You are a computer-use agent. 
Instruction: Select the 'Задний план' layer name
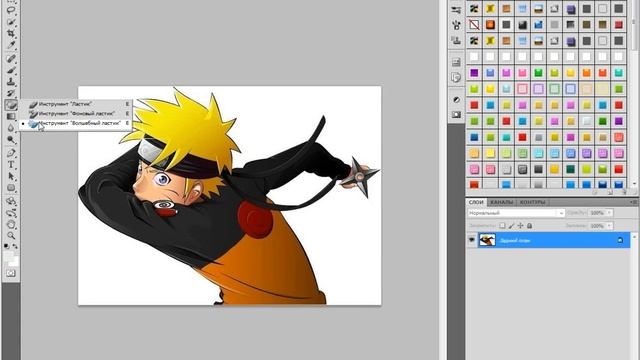[515, 240]
